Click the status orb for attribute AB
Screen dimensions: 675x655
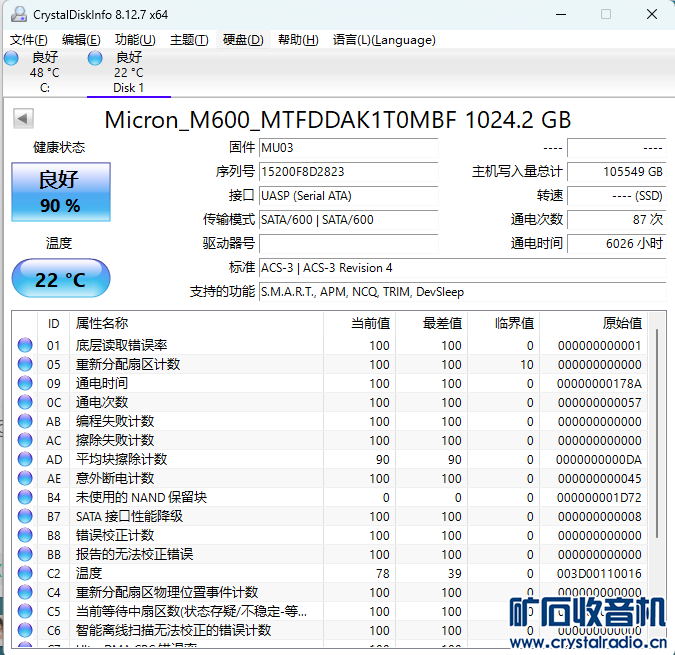[x=25, y=421]
